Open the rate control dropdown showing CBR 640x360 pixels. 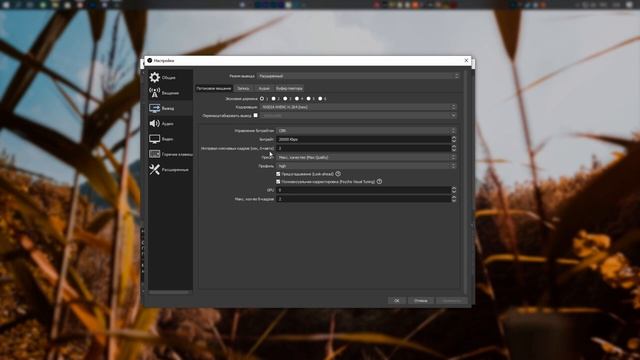(x=366, y=131)
